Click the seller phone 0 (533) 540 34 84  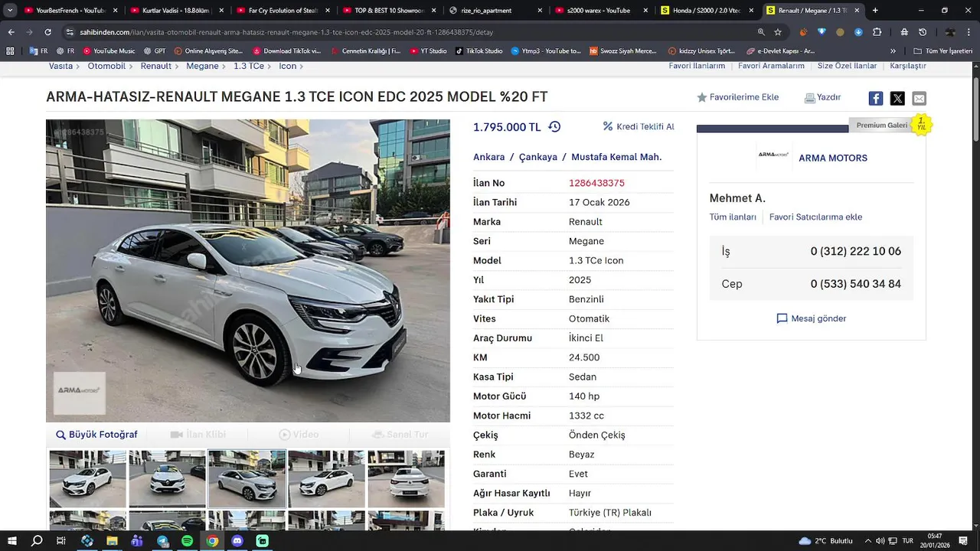[x=856, y=284]
